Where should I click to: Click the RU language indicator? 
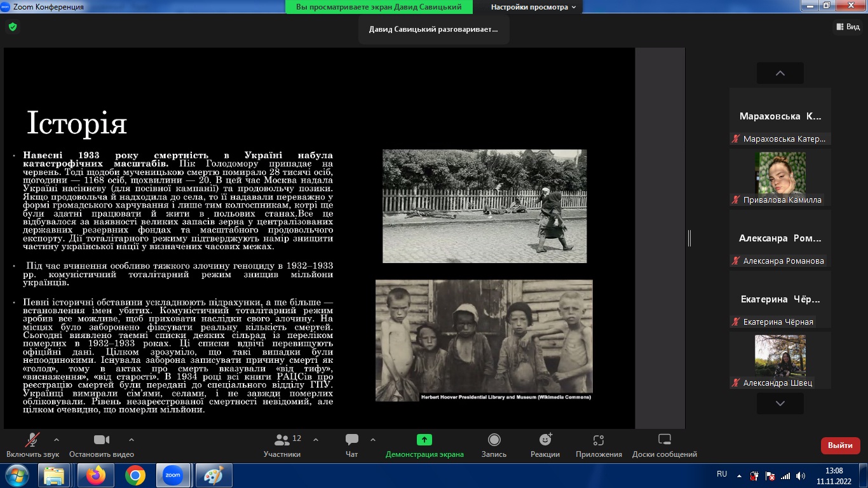coord(722,474)
